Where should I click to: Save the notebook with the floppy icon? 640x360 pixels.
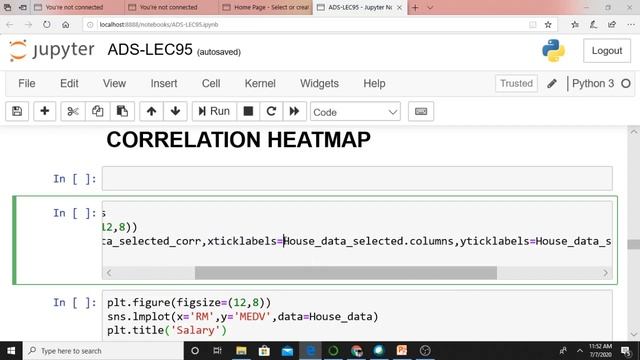coord(17,111)
